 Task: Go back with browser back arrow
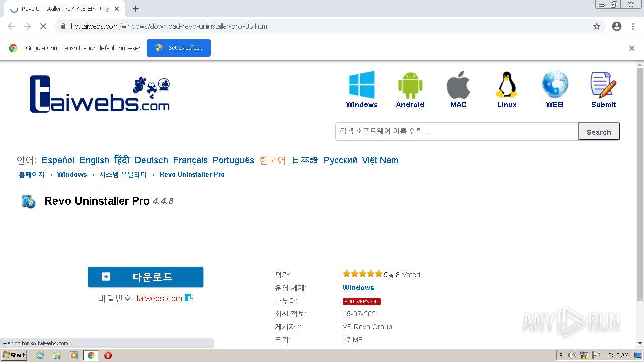click(x=11, y=26)
